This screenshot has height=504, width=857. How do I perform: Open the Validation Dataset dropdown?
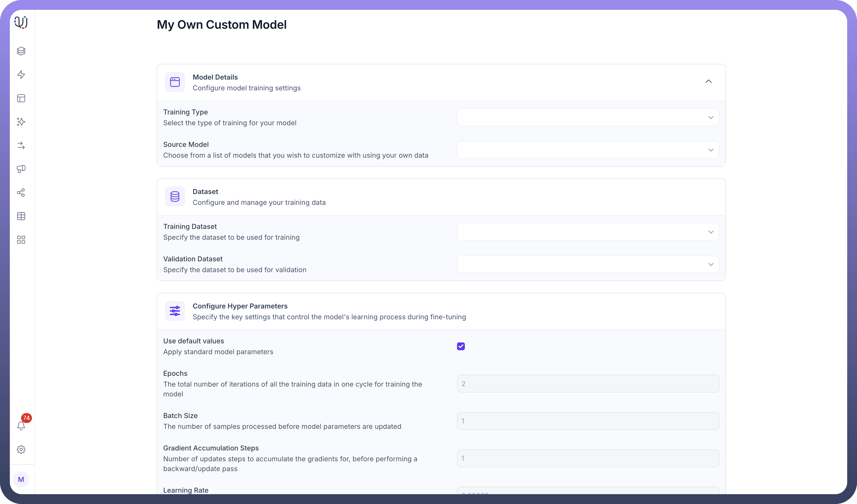pos(588,265)
